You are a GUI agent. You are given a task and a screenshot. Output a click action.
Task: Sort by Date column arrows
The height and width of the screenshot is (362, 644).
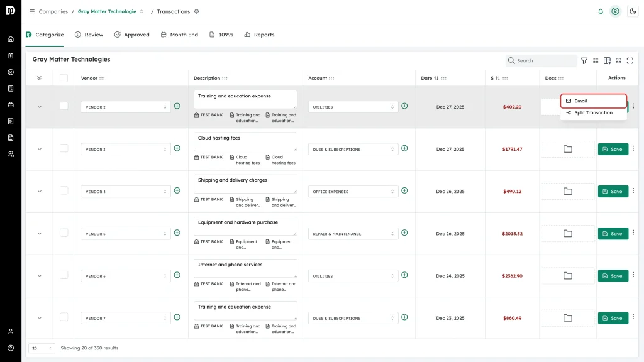tap(436, 78)
